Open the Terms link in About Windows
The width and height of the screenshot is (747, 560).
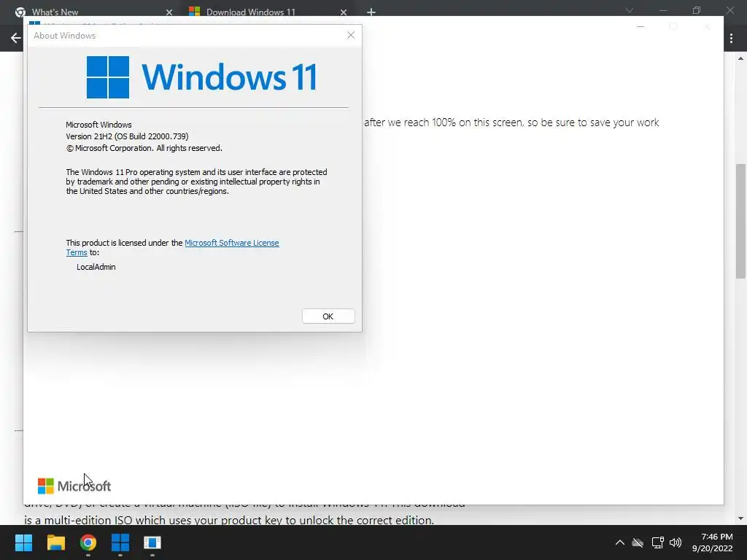point(77,253)
